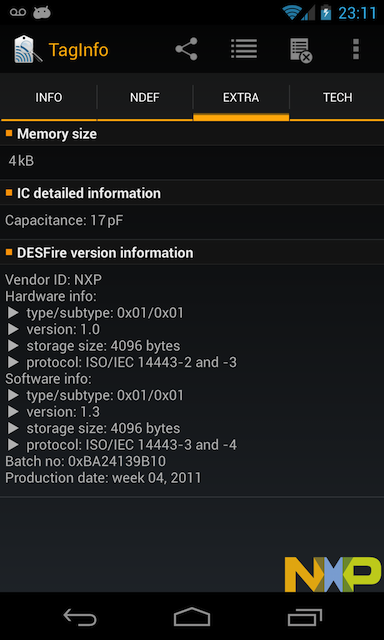The width and height of the screenshot is (384, 640).
Task: Open the share icon in action bar
Action: (x=186, y=49)
